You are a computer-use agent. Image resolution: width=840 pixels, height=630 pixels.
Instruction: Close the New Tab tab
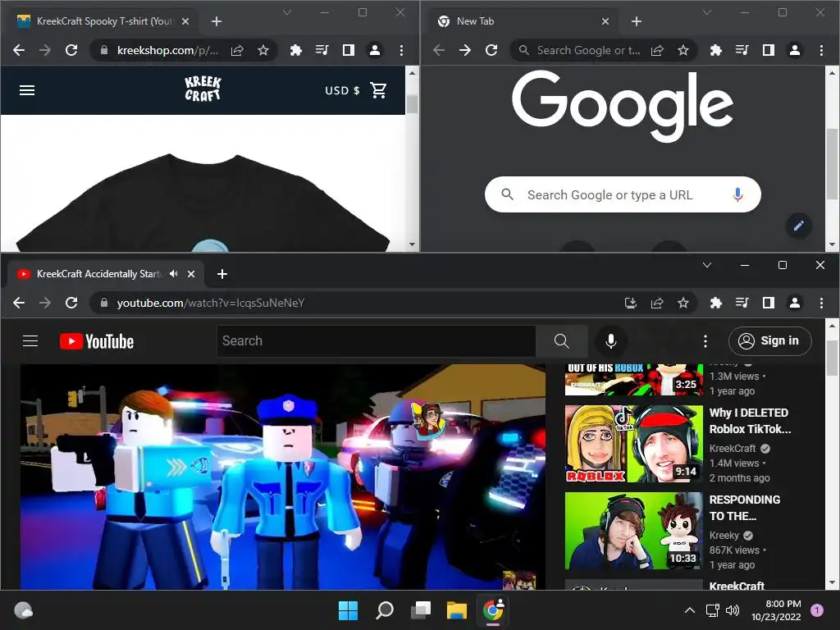point(605,21)
